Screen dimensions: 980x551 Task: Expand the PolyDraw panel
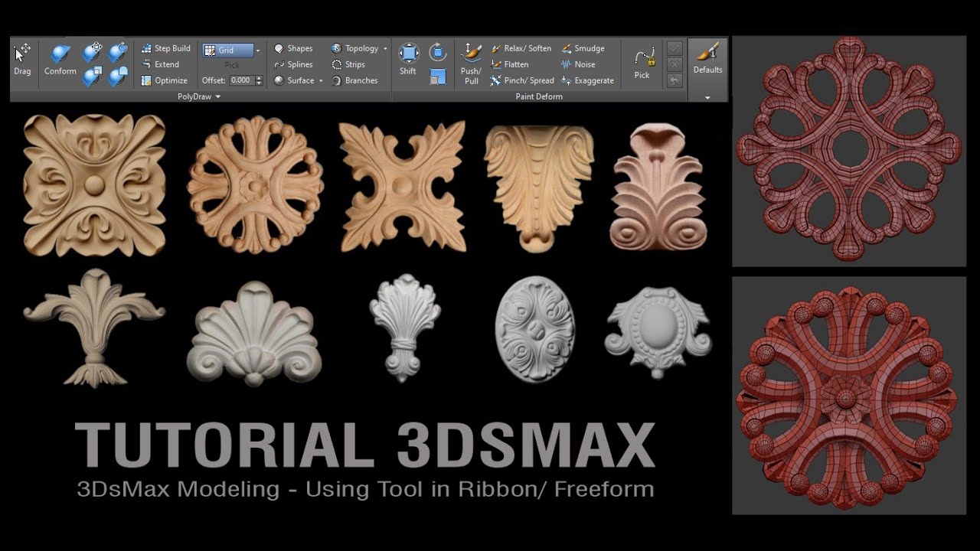(x=199, y=96)
